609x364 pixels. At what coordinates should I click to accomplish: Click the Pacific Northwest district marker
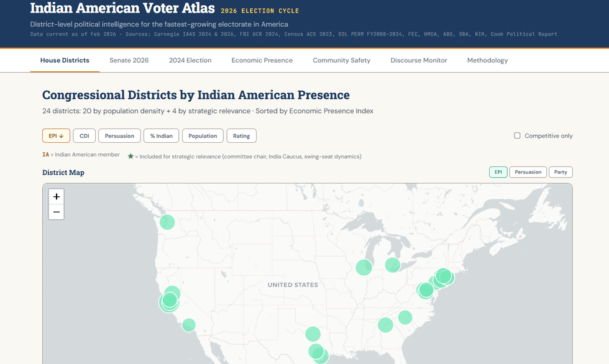click(167, 222)
